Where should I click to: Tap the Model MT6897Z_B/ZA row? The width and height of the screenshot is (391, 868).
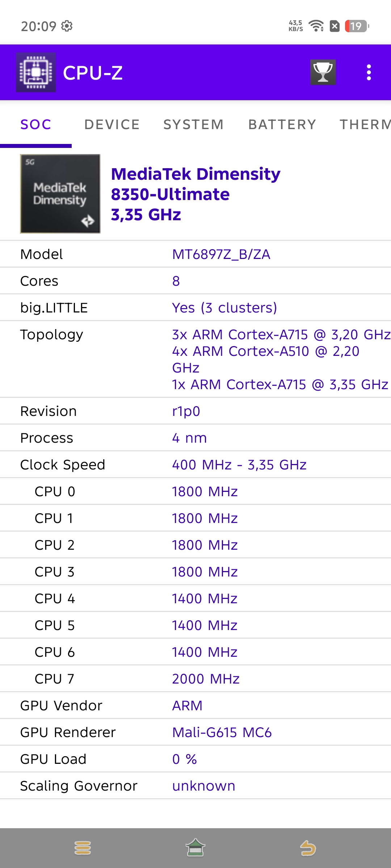click(x=195, y=254)
